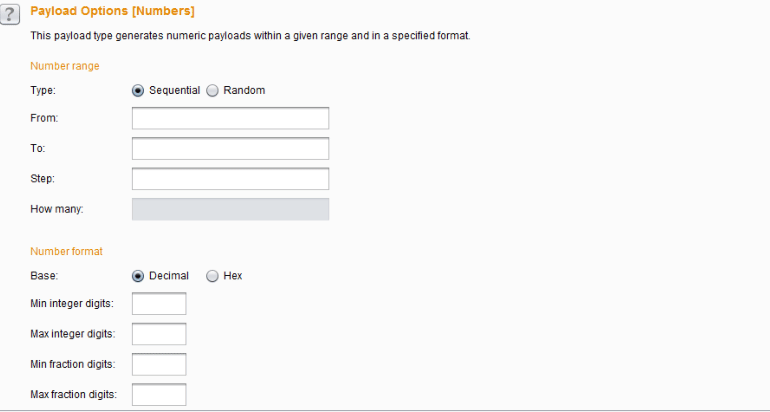Focus the From input field
The image size is (770, 412).
pyautogui.click(x=230, y=118)
